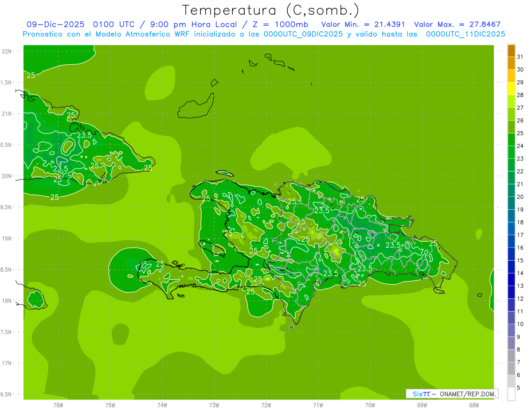Click the '75W' longitude label
This screenshot has height=411, width=532.
[110, 405]
